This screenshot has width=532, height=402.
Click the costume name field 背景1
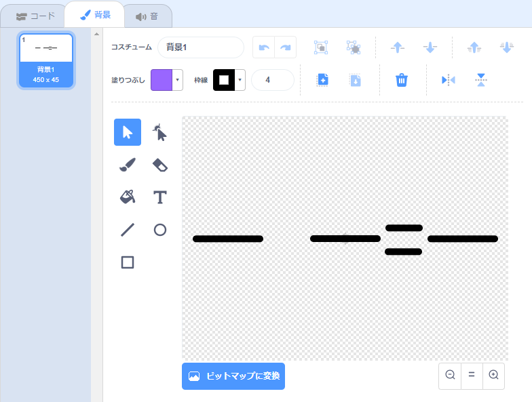(x=200, y=47)
